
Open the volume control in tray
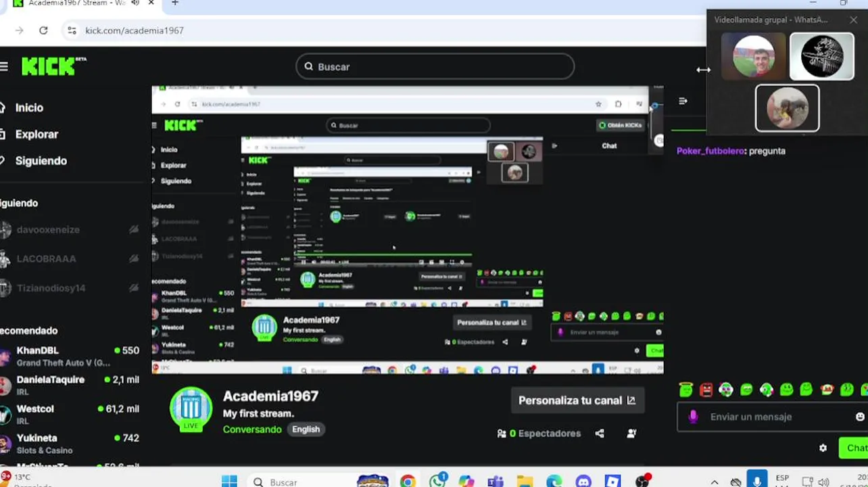pos(823,482)
